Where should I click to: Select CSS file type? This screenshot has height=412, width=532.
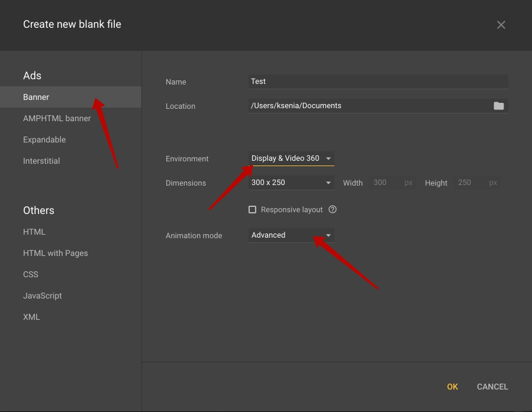[31, 274]
